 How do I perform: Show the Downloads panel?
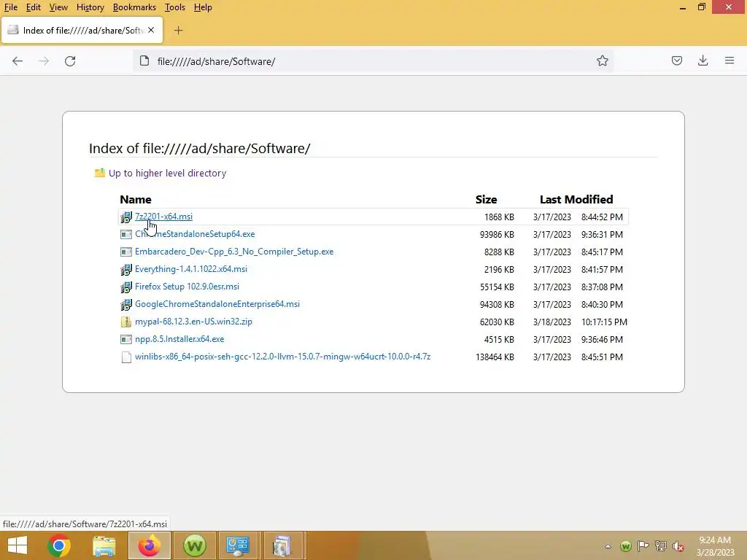pyautogui.click(x=703, y=61)
